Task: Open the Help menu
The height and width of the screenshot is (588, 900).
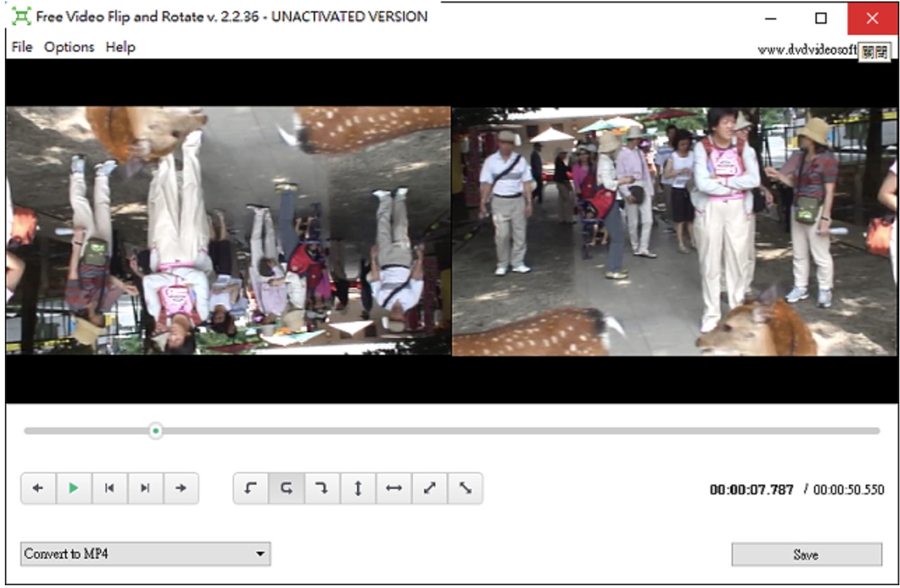Action: click(x=120, y=47)
